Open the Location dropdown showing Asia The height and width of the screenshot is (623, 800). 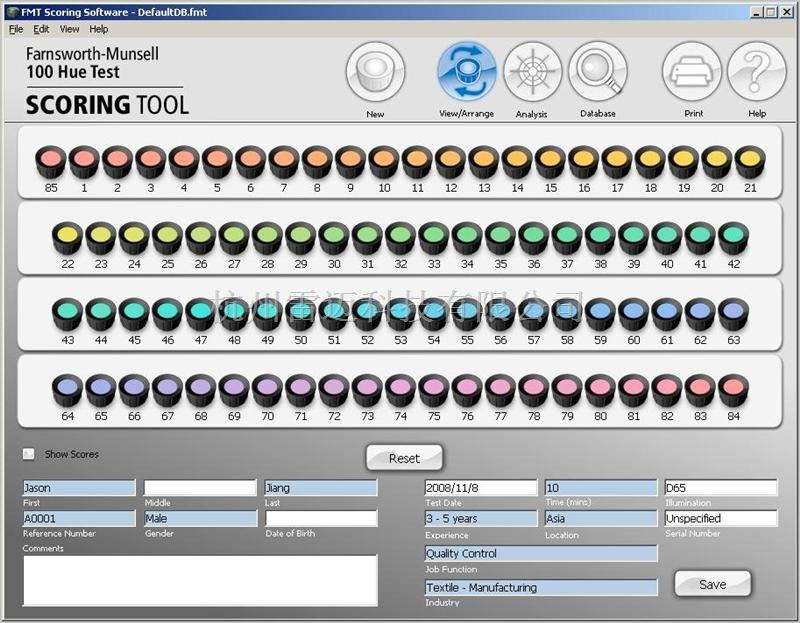pos(601,518)
